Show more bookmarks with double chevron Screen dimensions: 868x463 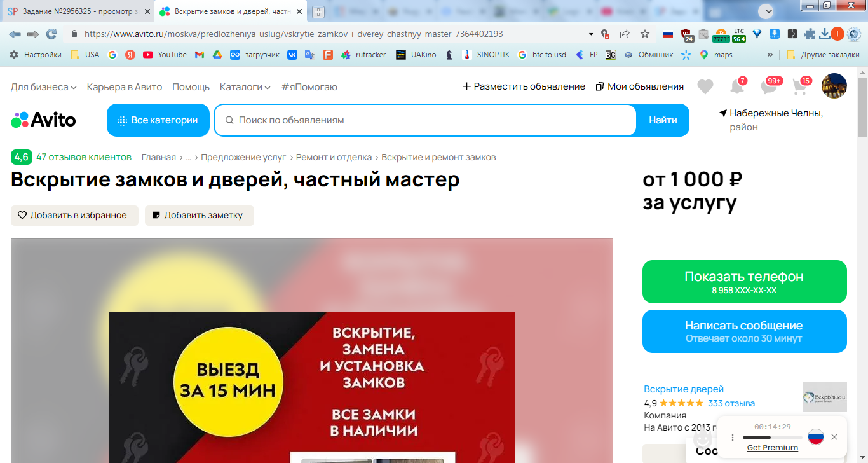coord(770,55)
